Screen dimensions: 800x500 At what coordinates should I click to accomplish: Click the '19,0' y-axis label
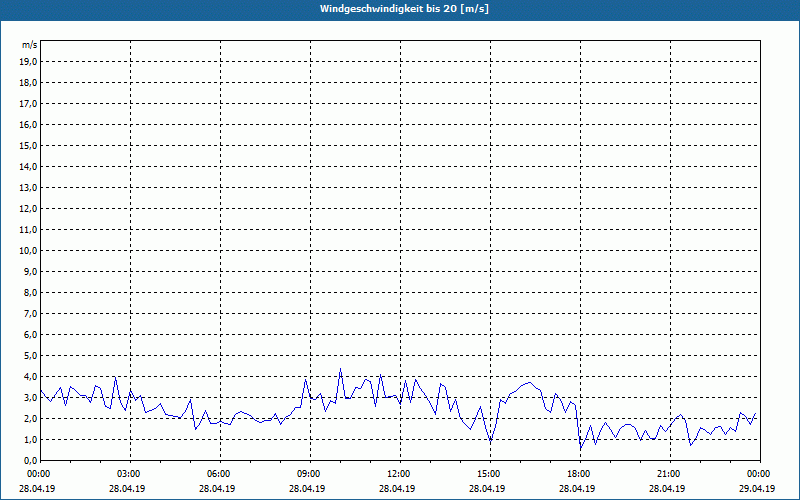coord(29,62)
